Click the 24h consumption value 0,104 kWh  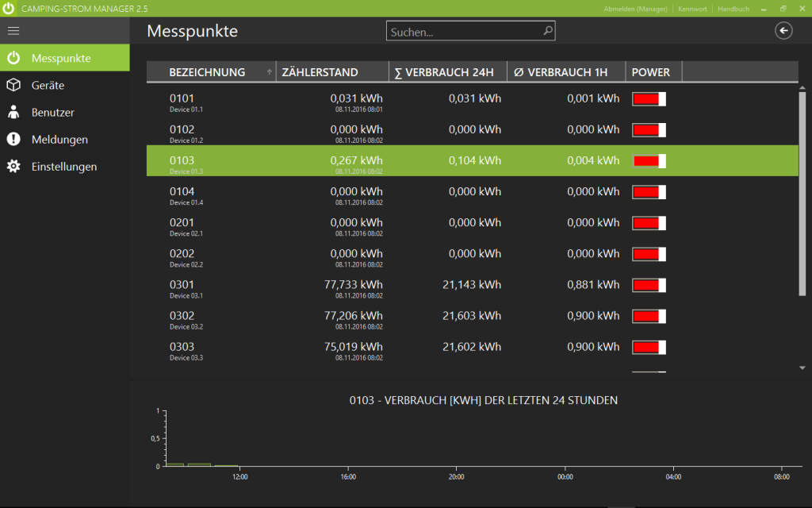(475, 160)
